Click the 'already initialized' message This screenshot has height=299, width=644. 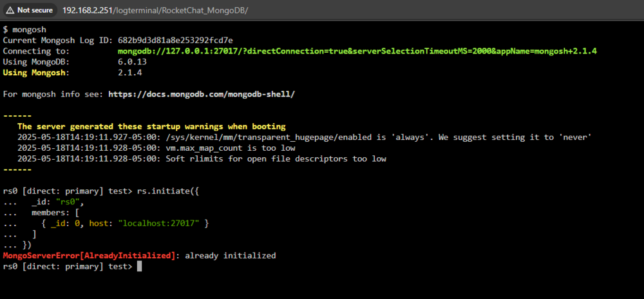[231, 255]
